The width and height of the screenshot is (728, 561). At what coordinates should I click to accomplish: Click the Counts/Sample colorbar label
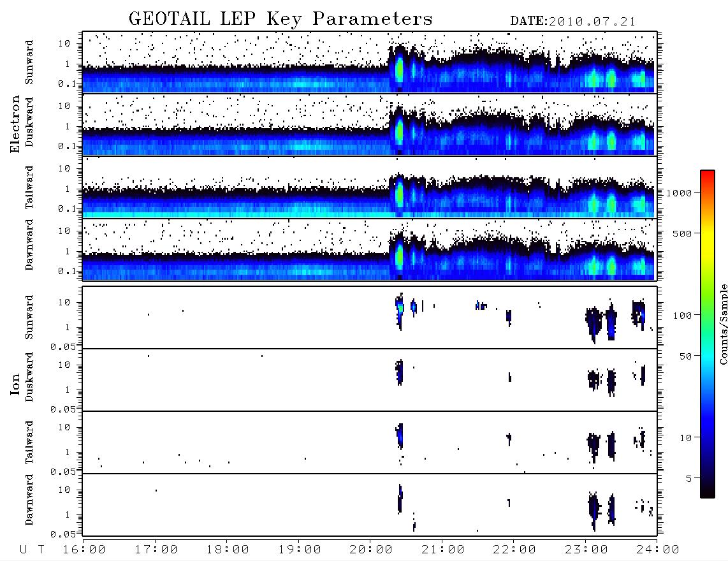tap(723, 324)
